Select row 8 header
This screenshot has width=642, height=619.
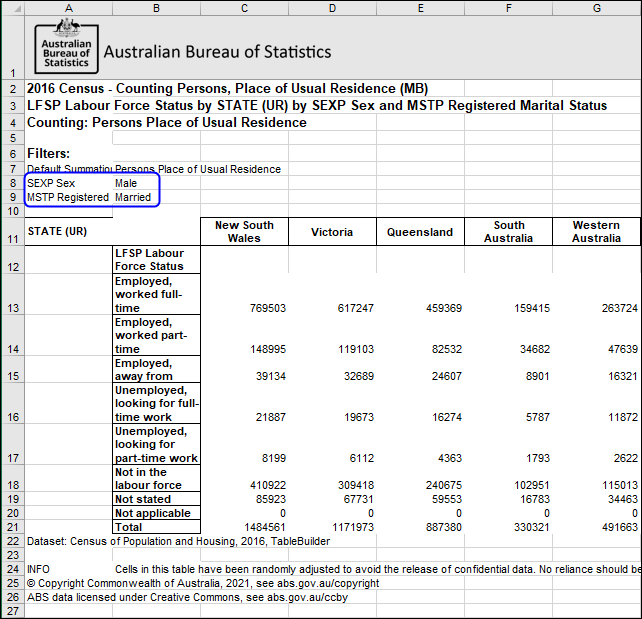[x=13, y=183]
